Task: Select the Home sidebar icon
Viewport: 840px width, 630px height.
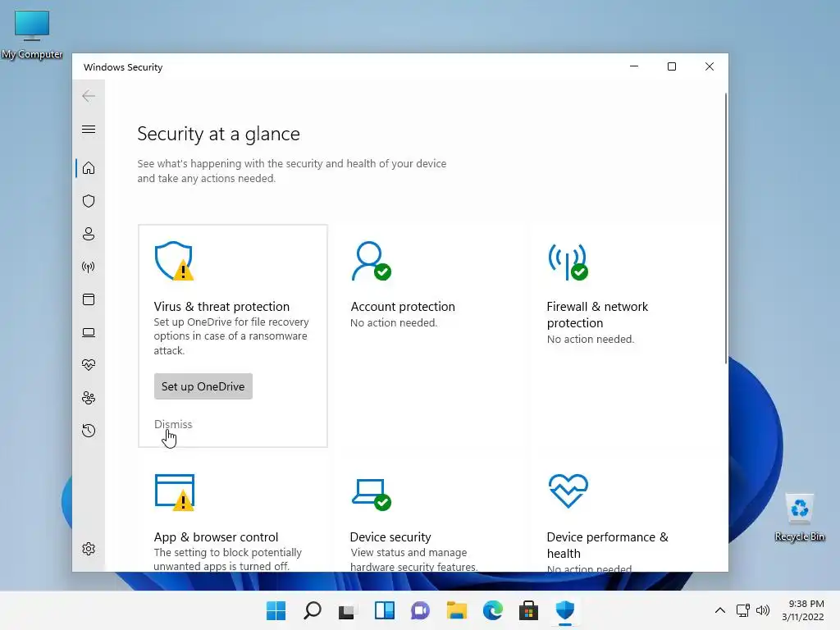Action: click(89, 168)
